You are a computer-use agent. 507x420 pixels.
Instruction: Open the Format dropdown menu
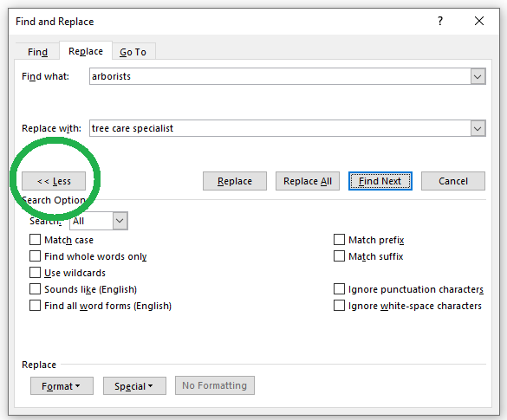click(x=62, y=385)
